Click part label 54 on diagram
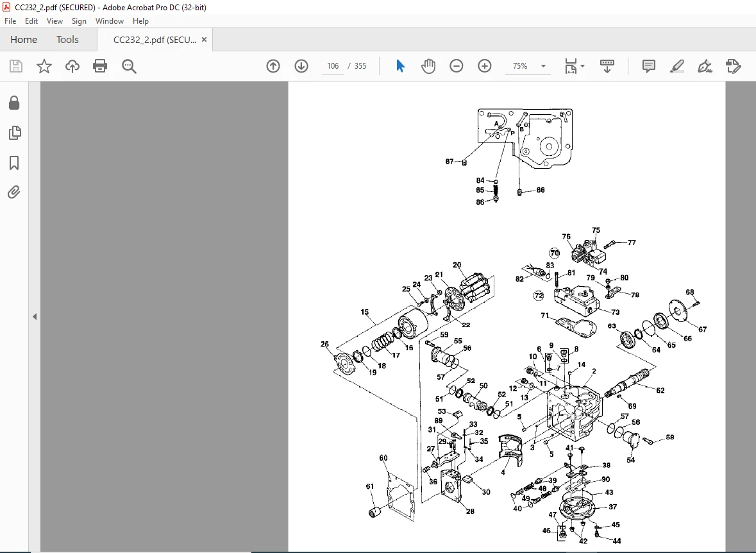The image size is (756, 553). [631, 460]
